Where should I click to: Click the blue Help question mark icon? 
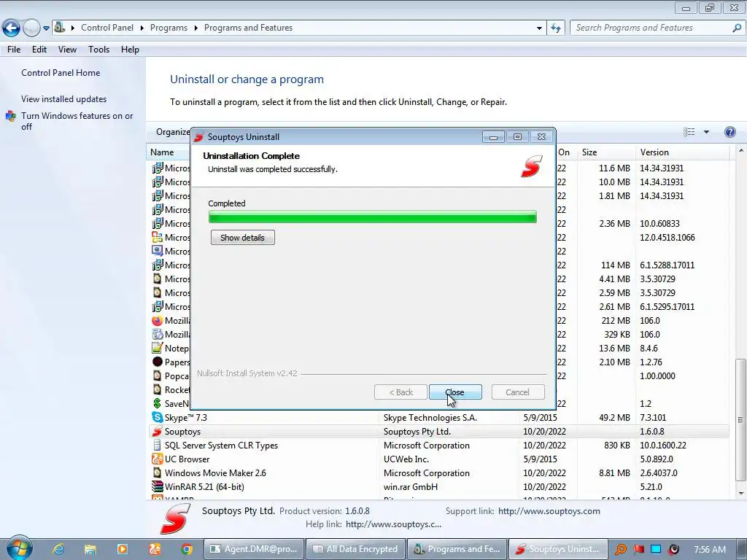pyautogui.click(x=729, y=132)
